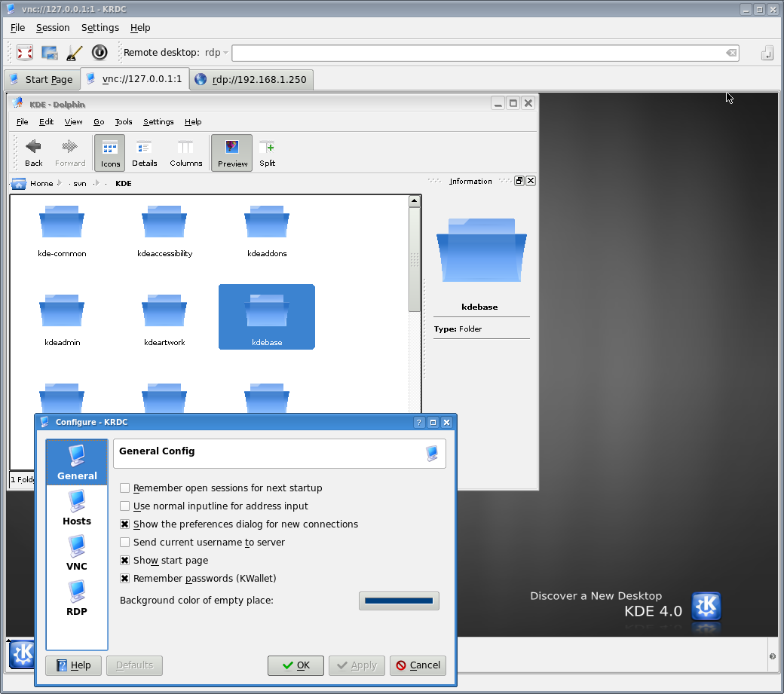Image resolution: width=784 pixels, height=694 pixels.
Task: Enable Send current username to server
Action: [125, 542]
